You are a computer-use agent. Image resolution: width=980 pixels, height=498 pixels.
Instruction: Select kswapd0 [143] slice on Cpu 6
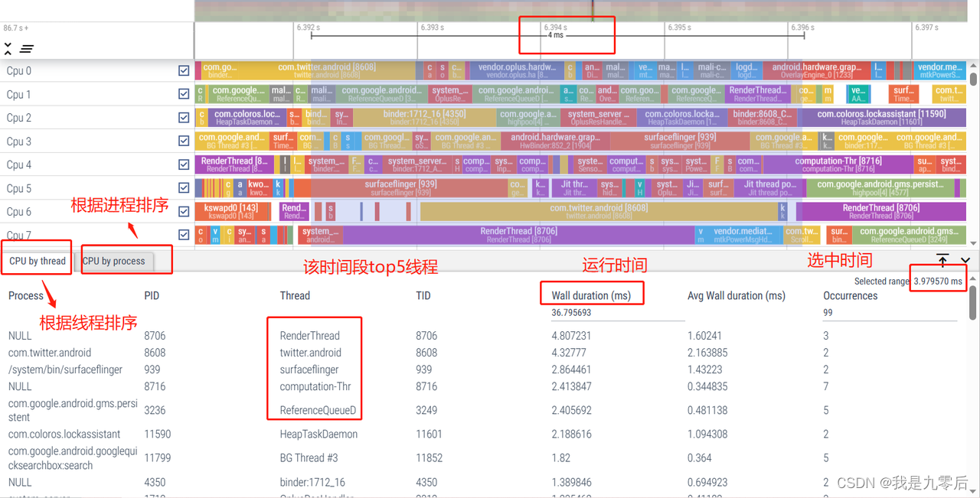230,212
